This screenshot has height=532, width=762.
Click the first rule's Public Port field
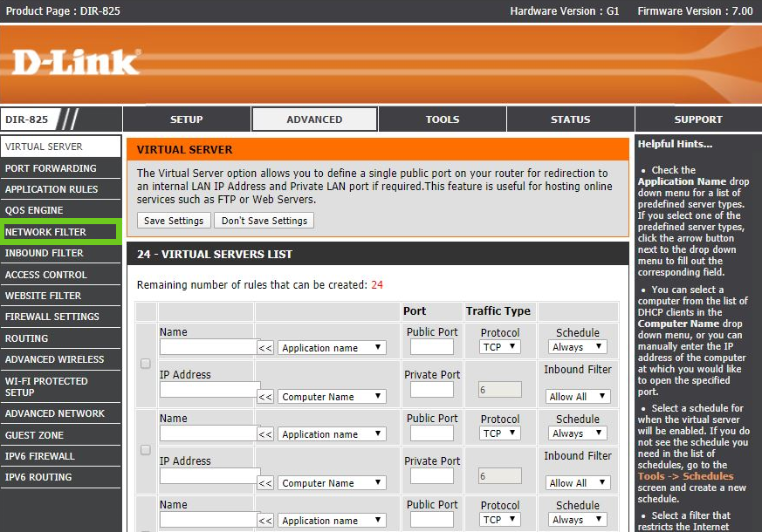tap(432, 347)
